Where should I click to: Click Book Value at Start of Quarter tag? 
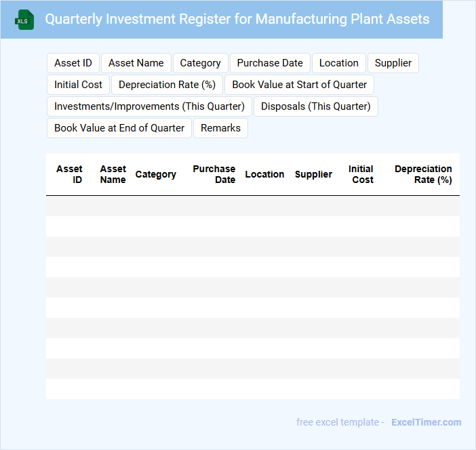point(300,85)
